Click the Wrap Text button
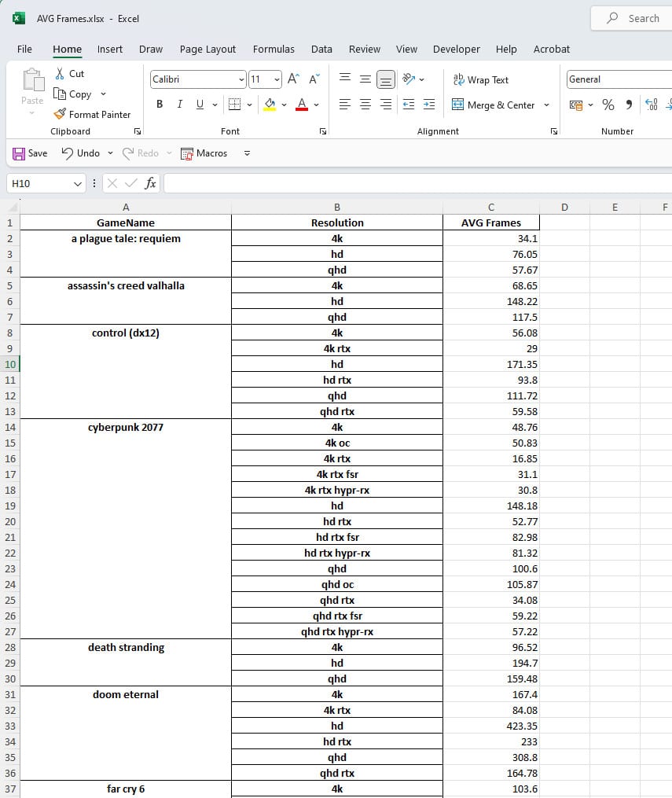672x798 pixels. coord(481,80)
